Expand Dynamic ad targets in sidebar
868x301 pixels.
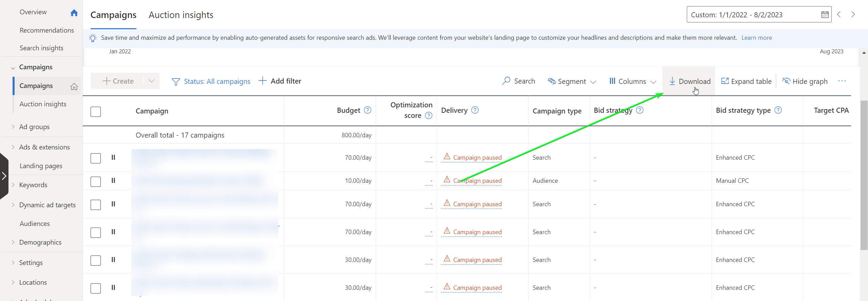click(x=13, y=205)
